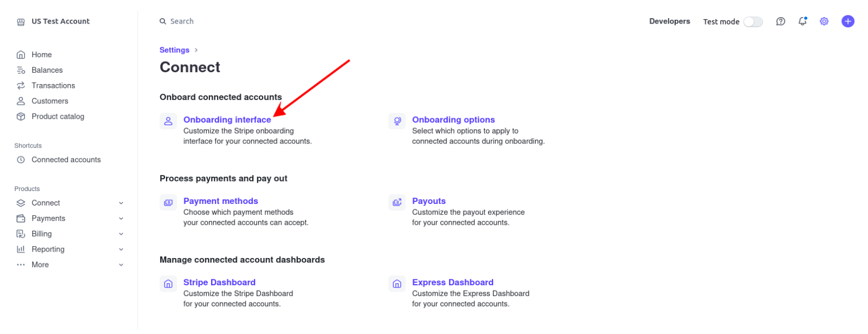Expand the Payments sidebar section
This screenshot has width=868, height=334.
click(x=121, y=218)
